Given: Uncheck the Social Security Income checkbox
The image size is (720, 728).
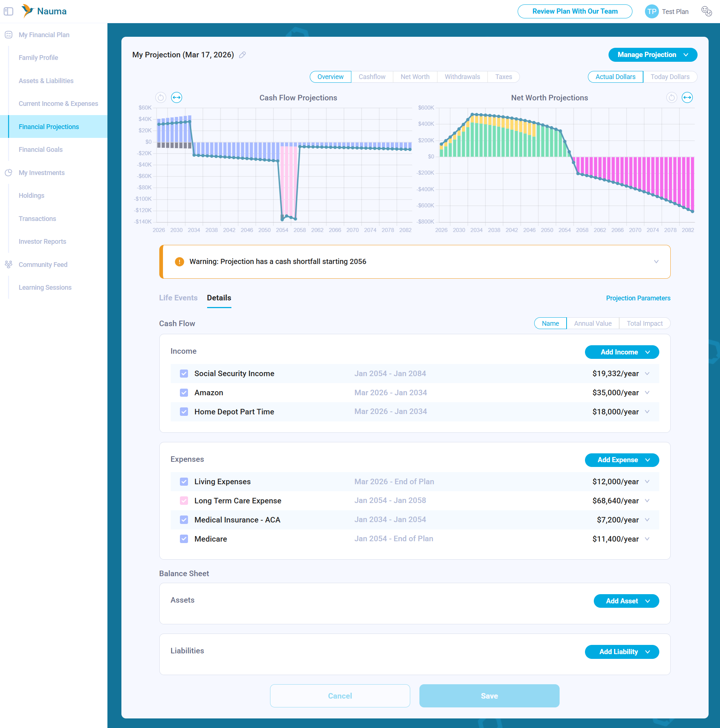Looking at the screenshot, I should click(x=184, y=374).
